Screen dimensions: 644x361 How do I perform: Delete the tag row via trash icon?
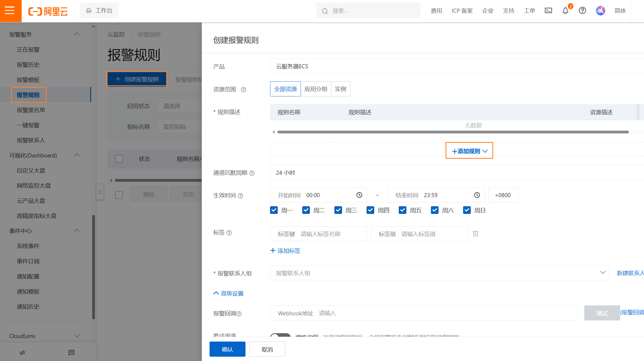(475, 233)
